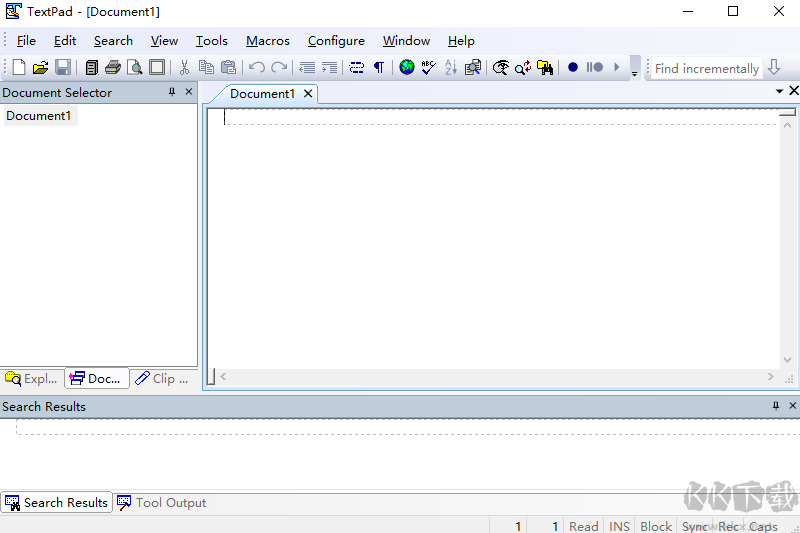
Task: Click the editor vertical scrollbar up arrow
Action: click(787, 124)
